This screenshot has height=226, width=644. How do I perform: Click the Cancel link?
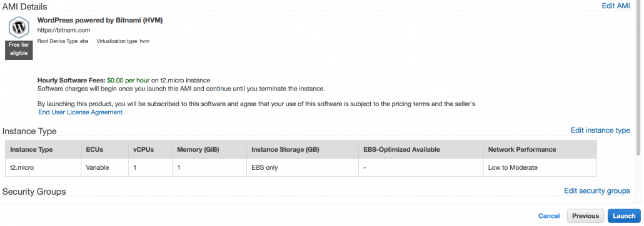pos(549,216)
